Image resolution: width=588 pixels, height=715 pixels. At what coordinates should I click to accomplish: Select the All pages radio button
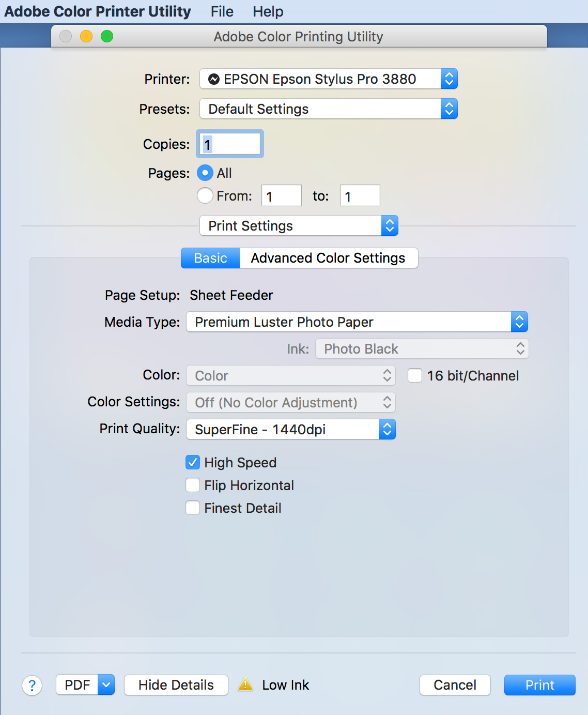205,173
